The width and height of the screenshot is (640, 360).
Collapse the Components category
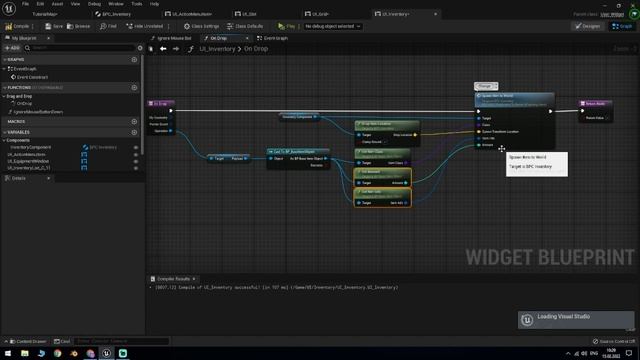click(4, 140)
